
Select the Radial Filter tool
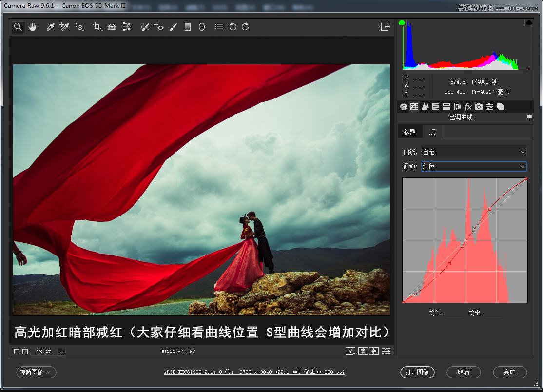[x=202, y=27]
